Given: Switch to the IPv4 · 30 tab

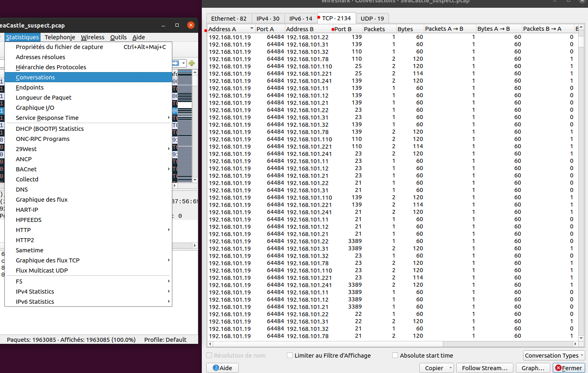Looking at the screenshot, I should [268, 19].
